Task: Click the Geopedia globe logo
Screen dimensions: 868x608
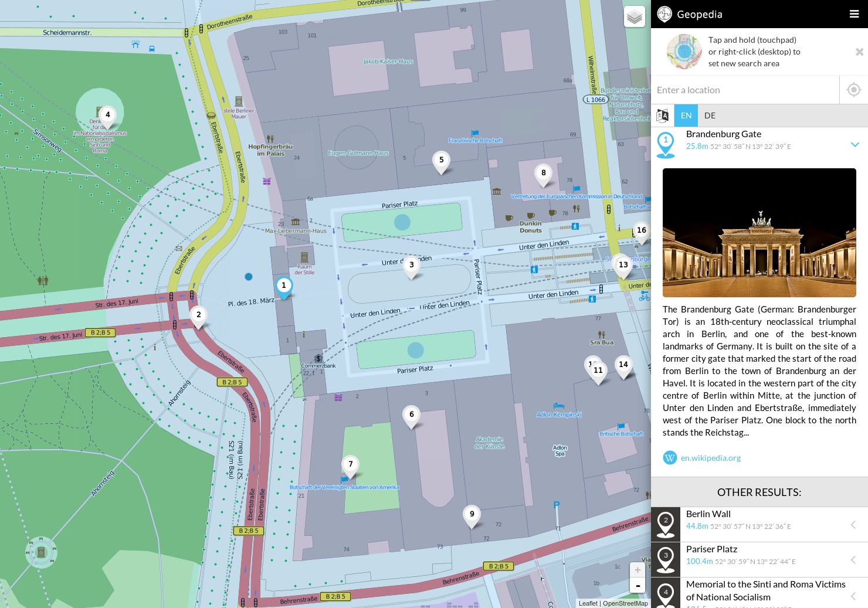Action: (x=664, y=14)
